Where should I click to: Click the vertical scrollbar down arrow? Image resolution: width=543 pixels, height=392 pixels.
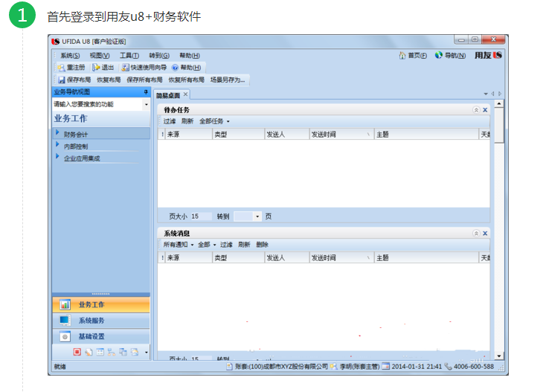[498, 356]
